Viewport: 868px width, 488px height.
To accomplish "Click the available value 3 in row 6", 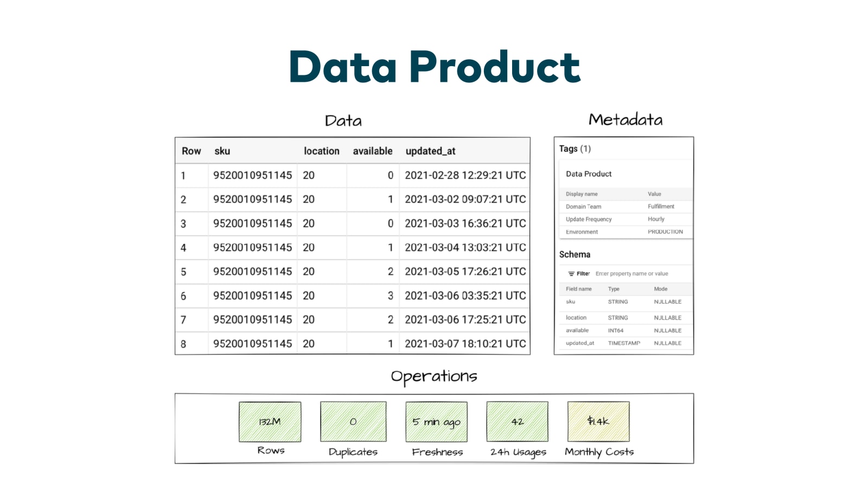I will (x=391, y=296).
